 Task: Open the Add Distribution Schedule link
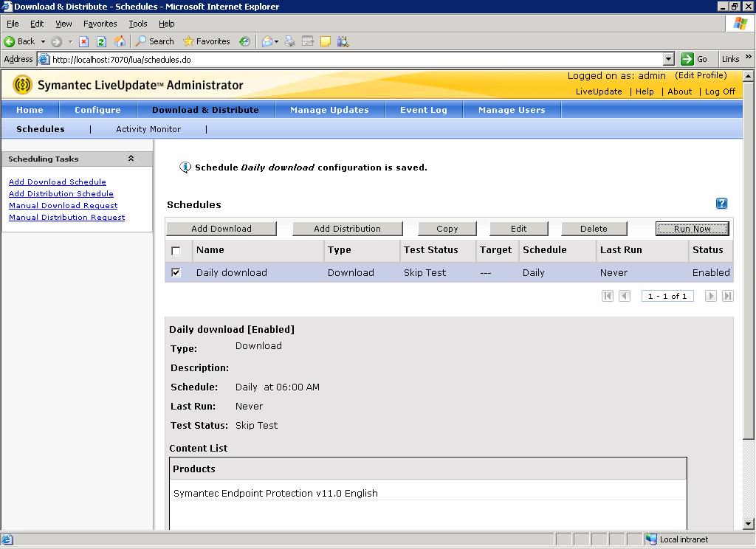(x=61, y=193)
